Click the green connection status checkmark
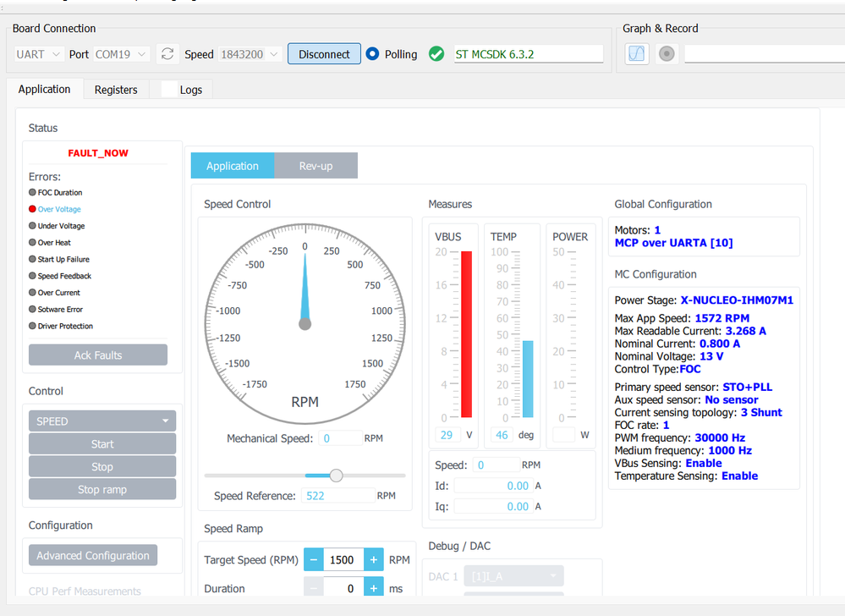The image size is (845, 616). coord(436,54)
